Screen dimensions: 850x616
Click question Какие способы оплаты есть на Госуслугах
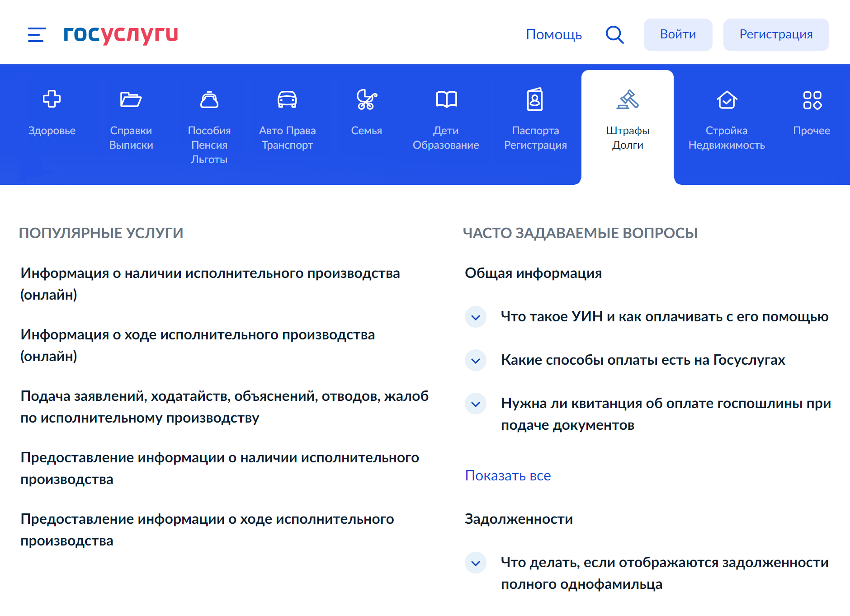643,360
